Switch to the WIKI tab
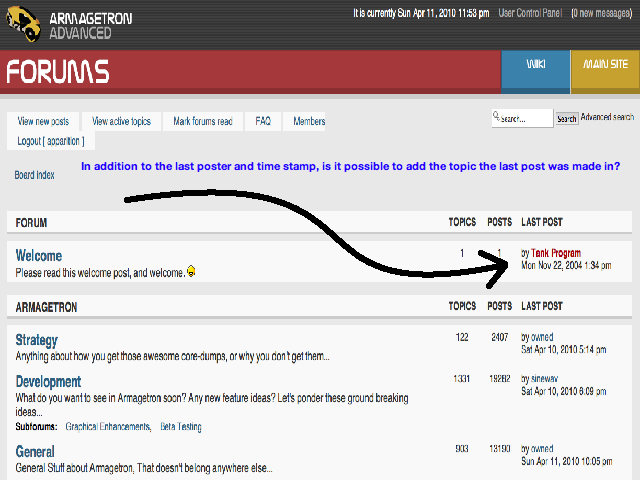This screenshot has width=640, height=480. [x=535, y=65]
